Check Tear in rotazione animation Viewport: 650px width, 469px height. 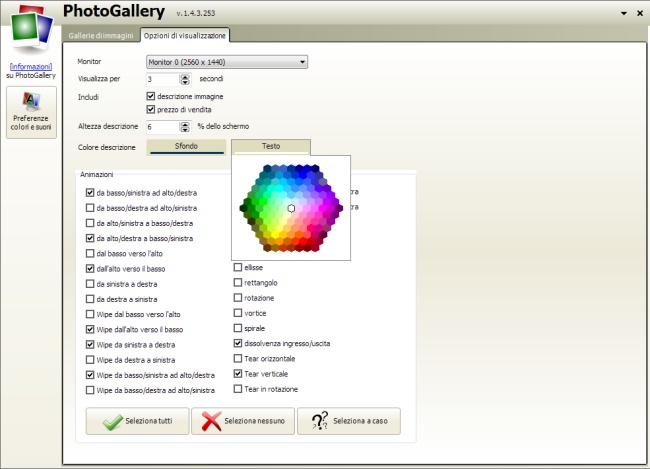coord(238,389)
